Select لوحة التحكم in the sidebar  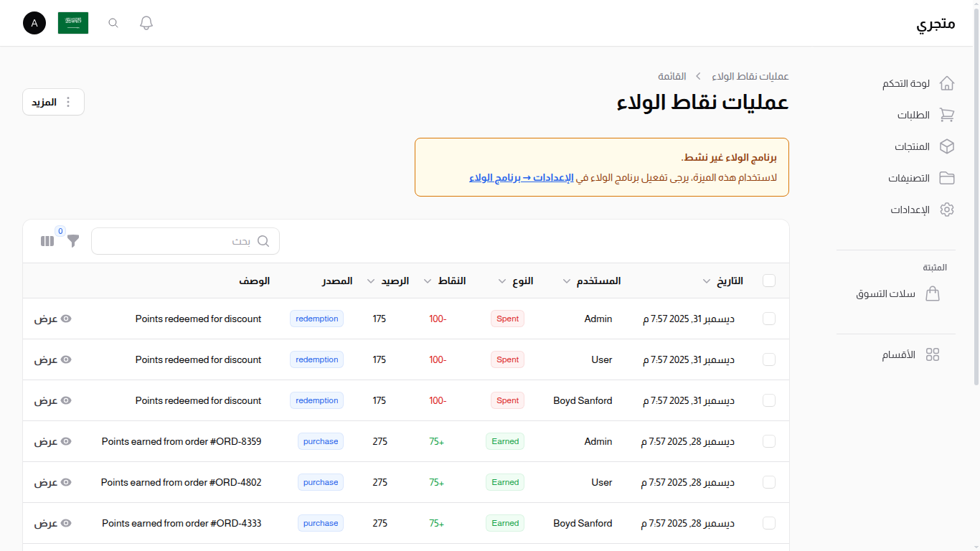click(x=947, y=83)
